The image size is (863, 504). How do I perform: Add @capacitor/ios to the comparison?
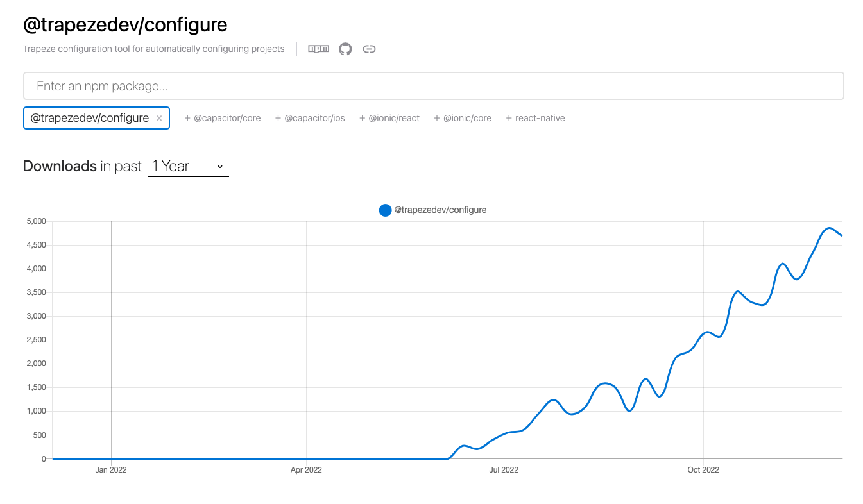tap(310, 118)
